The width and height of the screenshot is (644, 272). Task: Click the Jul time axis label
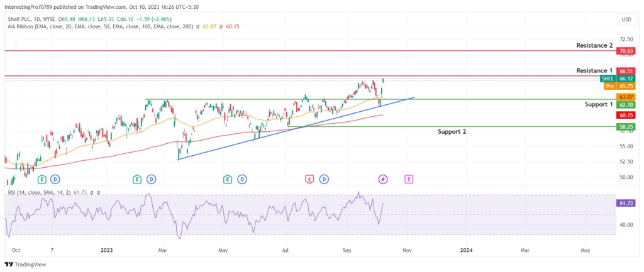point(285,249)
